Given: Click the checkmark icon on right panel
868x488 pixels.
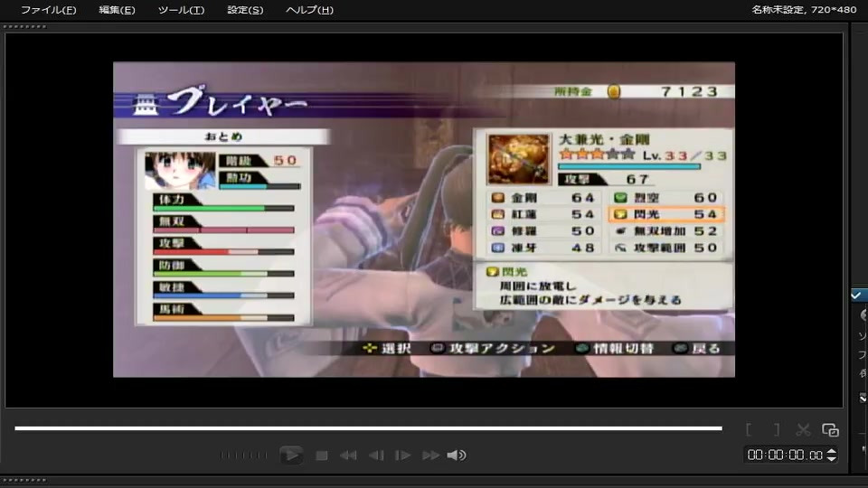Looking at the screenshot, I should click(x=856, y=296).
